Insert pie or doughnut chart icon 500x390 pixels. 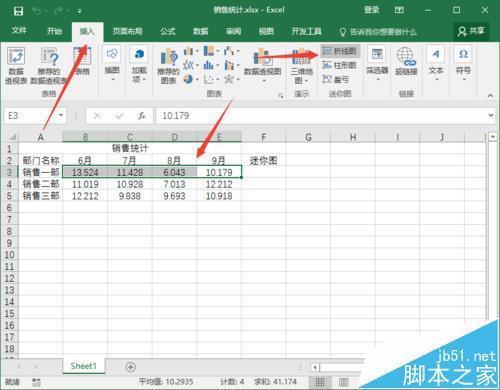click(x=191, y=79)
